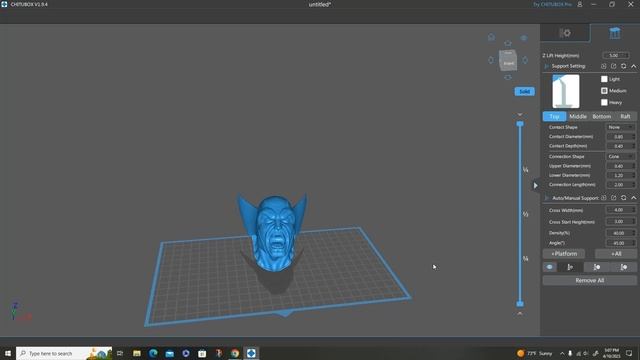Select the delete support tool icon
The height and width of the screenshot is (360, 640).
click(x=624, y=267)
